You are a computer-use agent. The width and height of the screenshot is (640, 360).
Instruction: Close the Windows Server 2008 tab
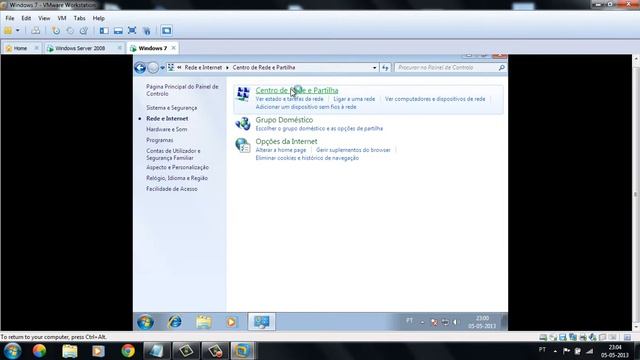120,48
